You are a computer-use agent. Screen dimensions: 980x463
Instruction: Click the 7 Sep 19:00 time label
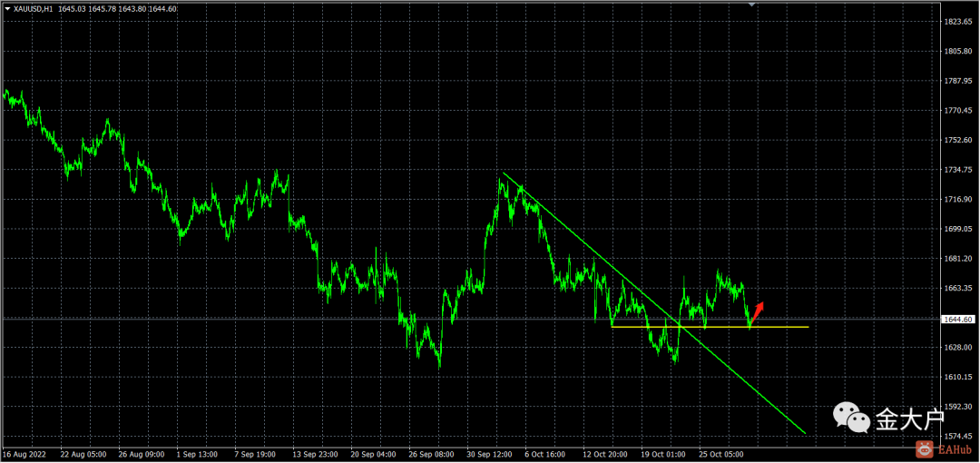[x=256, y=454]
